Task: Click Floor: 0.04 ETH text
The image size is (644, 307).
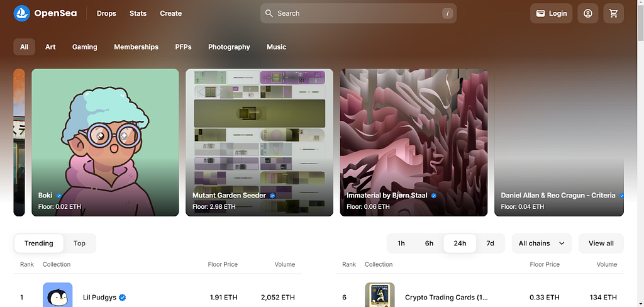Action: [523, 207]
